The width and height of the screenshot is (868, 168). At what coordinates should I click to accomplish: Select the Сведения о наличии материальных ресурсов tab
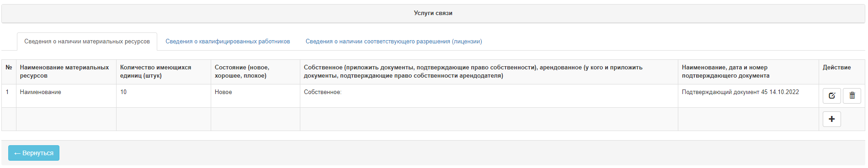coord(87,42)
